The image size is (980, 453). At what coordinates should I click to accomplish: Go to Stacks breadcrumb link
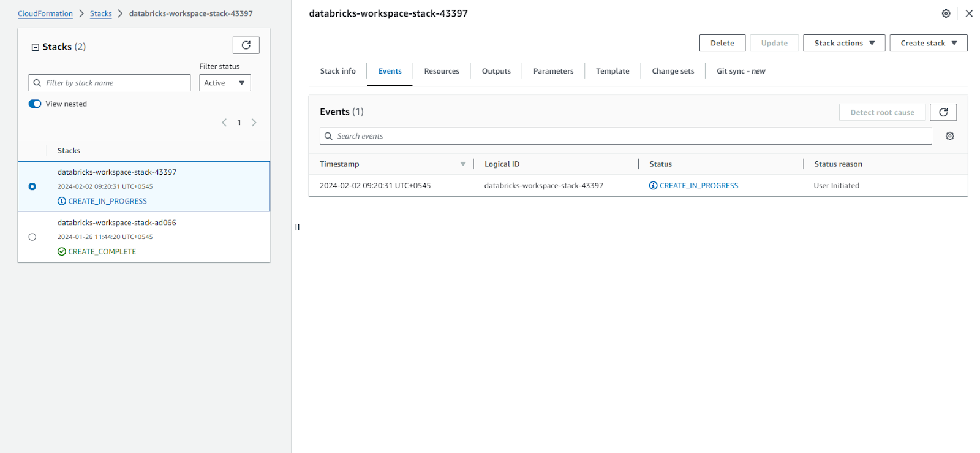(x=101, y=13)
